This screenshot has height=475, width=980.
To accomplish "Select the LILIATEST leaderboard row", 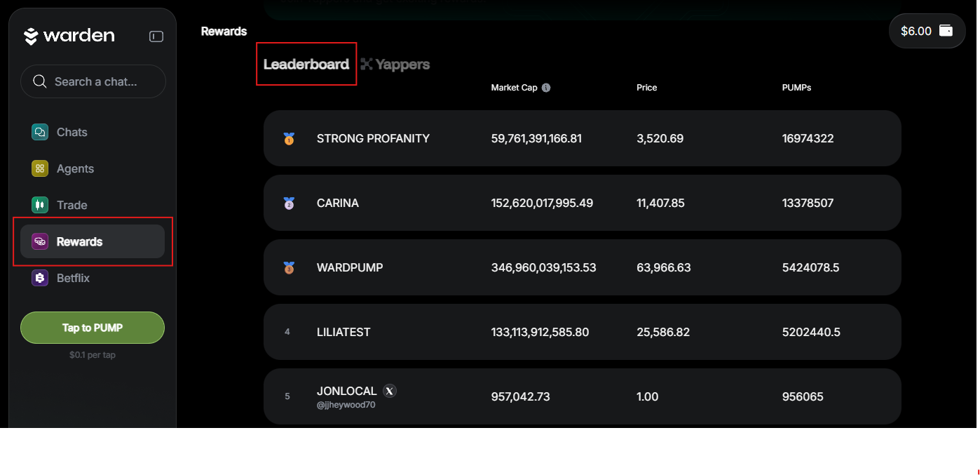I will (x=582, y=332).
